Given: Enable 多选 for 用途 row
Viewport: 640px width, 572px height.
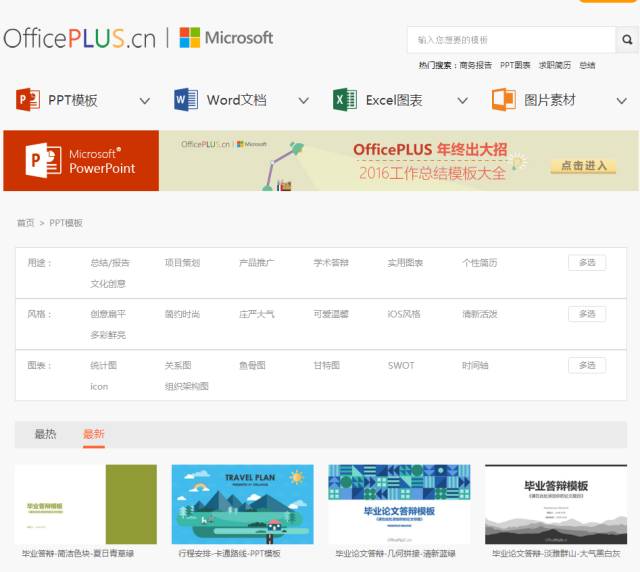Looking at the screenshot, I should coord(587,263).
